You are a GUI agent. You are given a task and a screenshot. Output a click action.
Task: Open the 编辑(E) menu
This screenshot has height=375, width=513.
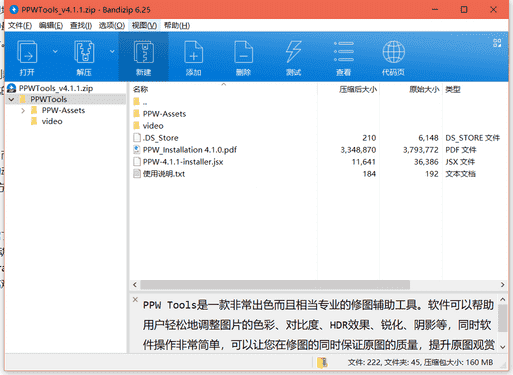51,26
